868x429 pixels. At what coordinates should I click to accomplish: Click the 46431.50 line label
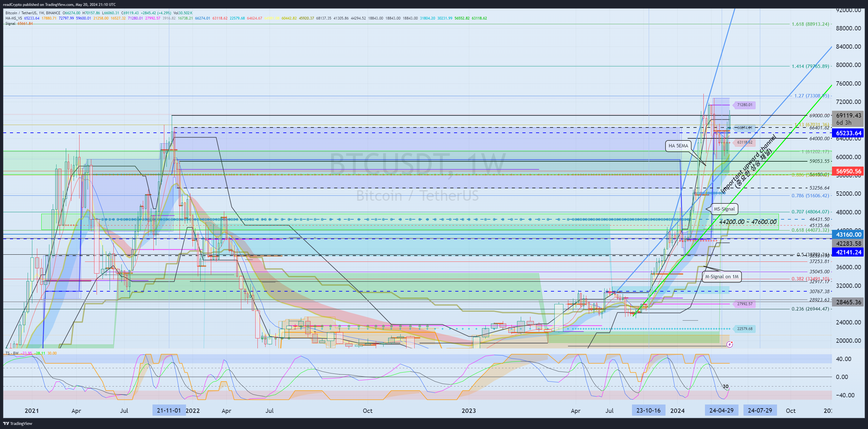[x=819, y=219]
